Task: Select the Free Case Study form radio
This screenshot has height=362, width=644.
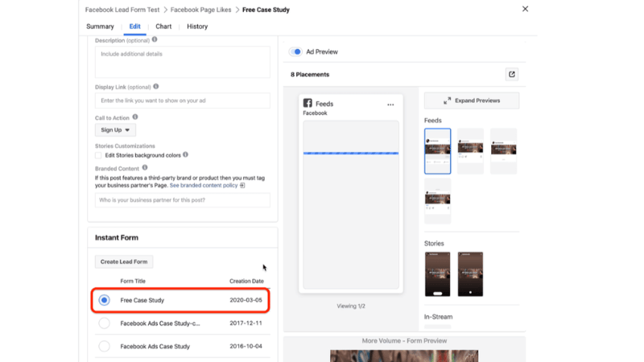Action: click(105, 300)
